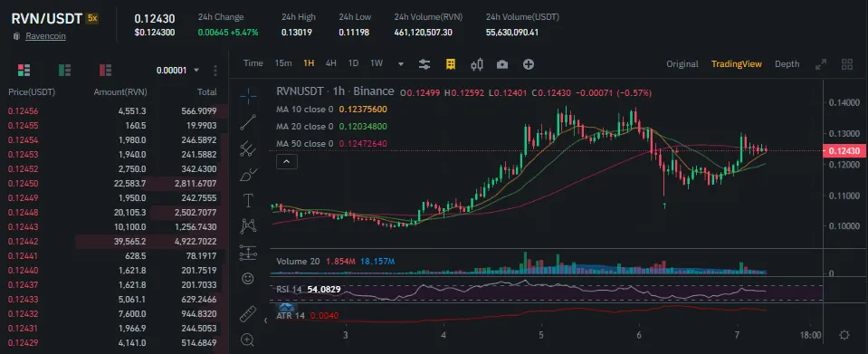Open multi-chart grid layout icon
Image resolution: width=868 pixels, height=354 pixels.
847,64
